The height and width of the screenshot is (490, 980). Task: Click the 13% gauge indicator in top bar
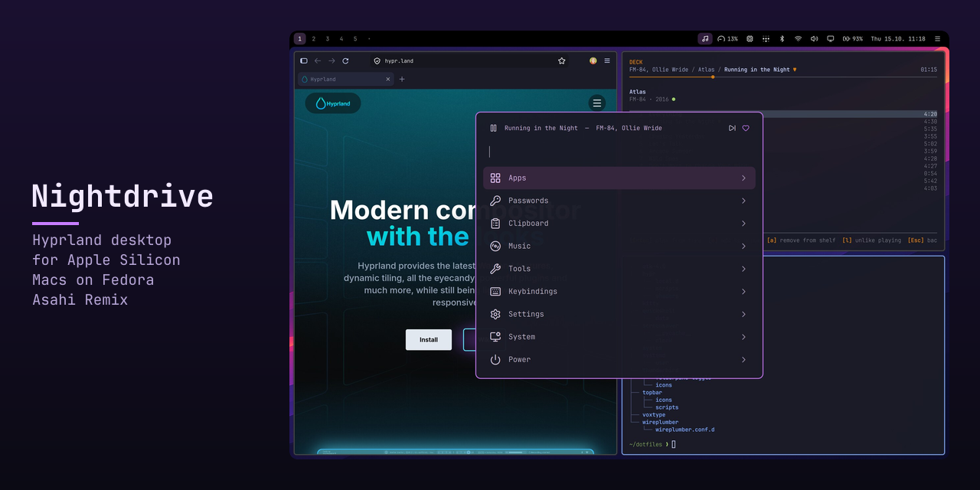pos(727,38)
